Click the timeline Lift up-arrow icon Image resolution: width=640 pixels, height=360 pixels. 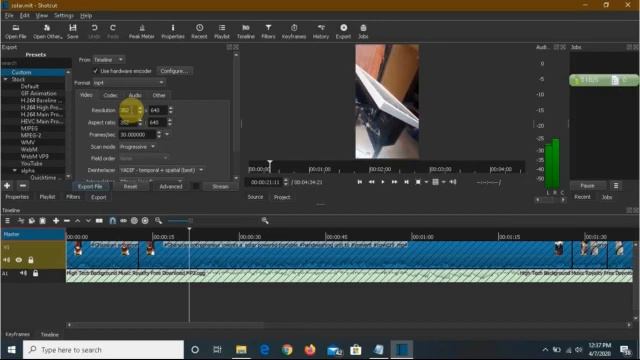(x=78, y=221)
